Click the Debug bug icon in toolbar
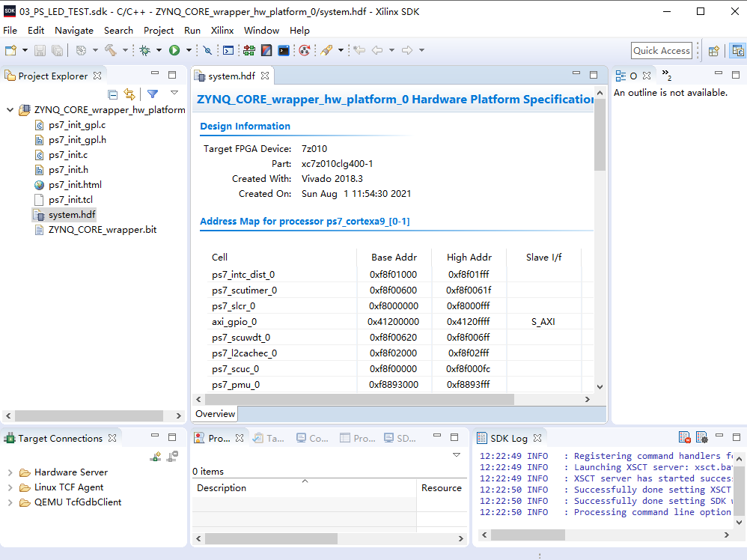747x560 pixels. (144, 50)
